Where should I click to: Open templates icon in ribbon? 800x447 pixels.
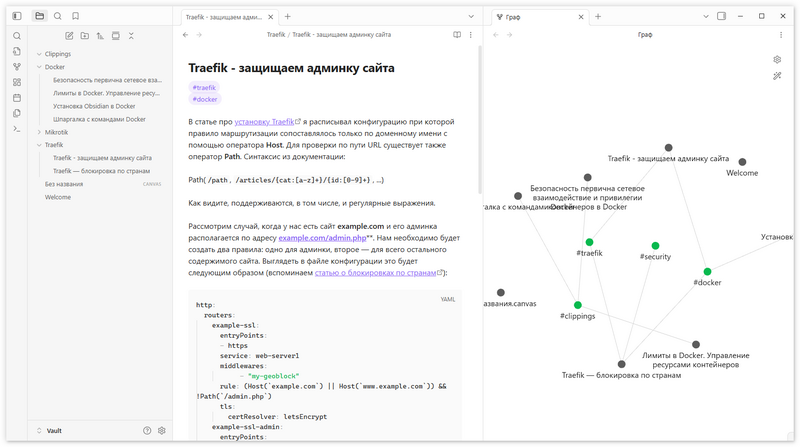coord(17,113)
